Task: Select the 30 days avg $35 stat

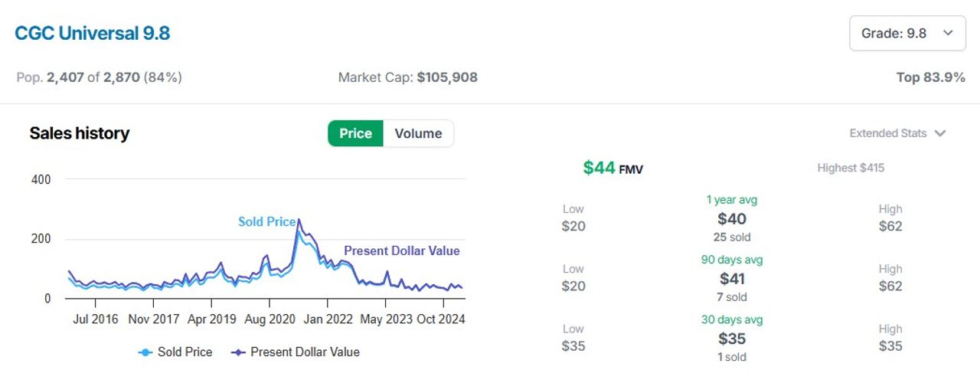Action: [x=732, y=338]
